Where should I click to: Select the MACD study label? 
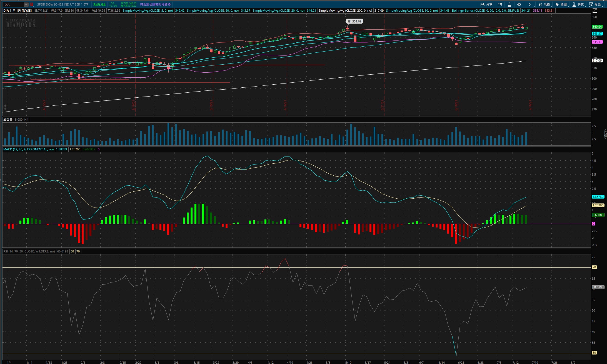click(28, 149)
